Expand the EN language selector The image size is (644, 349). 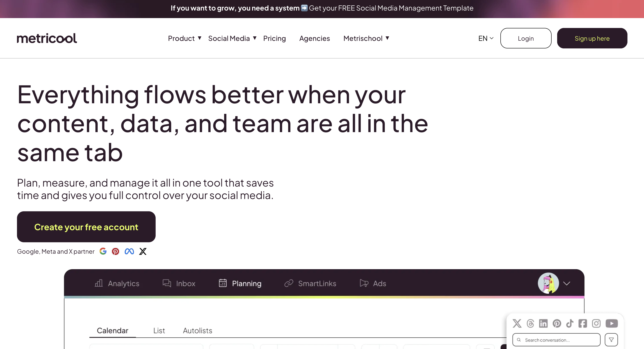coord(486,38)
